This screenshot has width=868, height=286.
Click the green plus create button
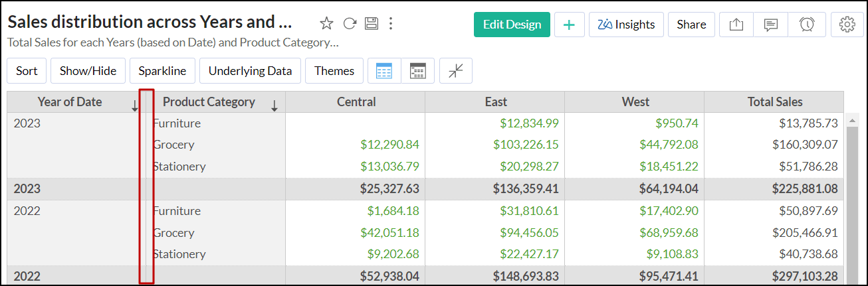tap(569, 25)
